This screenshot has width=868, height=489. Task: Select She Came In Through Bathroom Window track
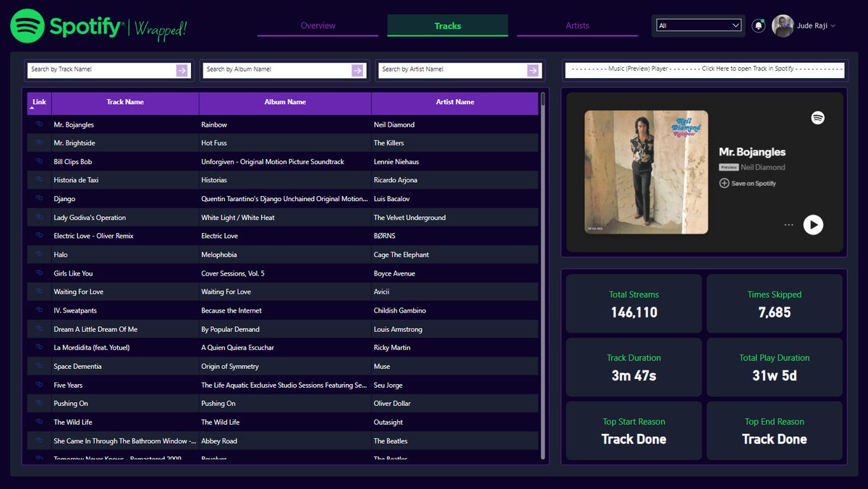coord(125,441)
